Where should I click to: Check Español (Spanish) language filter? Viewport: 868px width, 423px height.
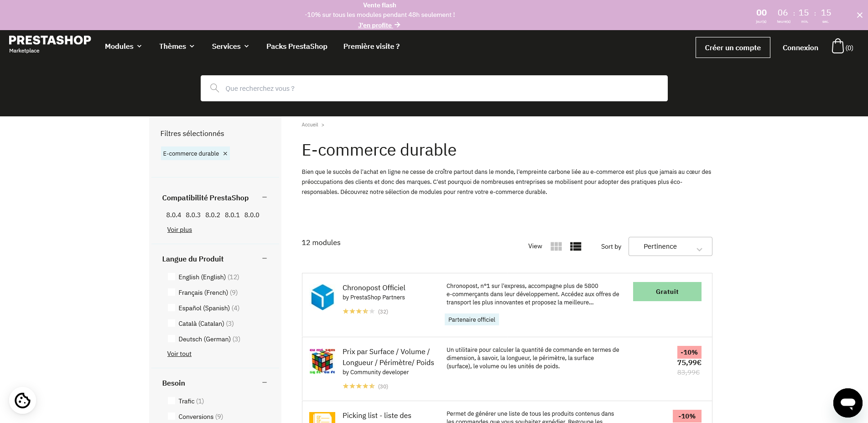click(x=172, y=308)
